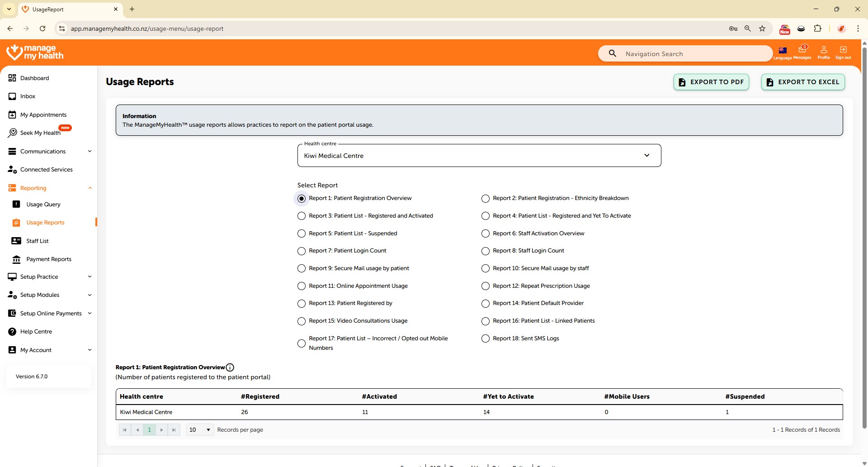Screen dimensions: 868x467
Task: Open Usage Query in sidebar
Action: pos(43,205)
